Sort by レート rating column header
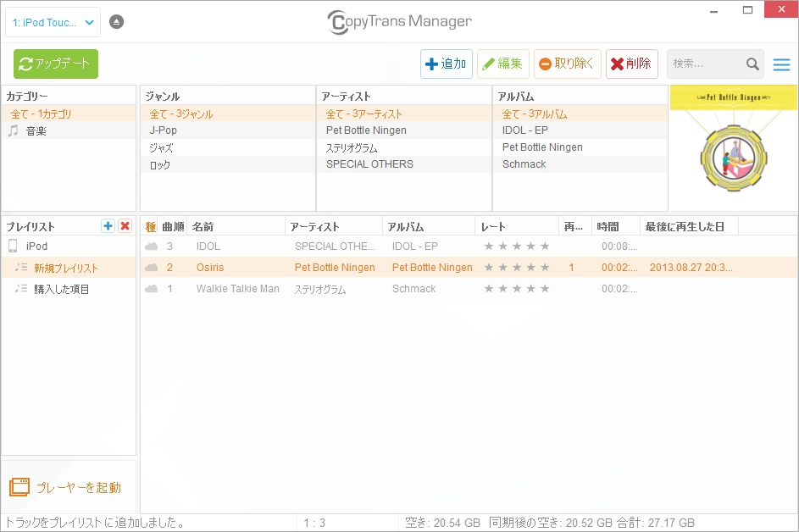 517,227
